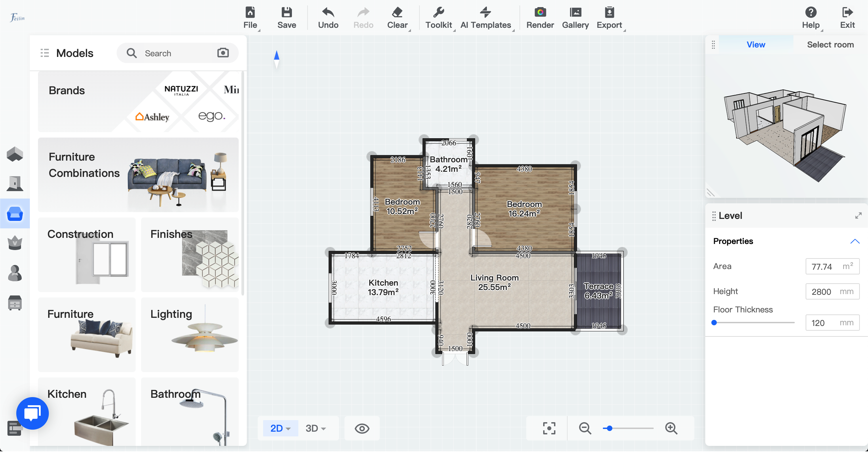Viewport: 868px width, 452px height.
Task: Collapse the Properties section chevron
Action: tap(855, 241)
